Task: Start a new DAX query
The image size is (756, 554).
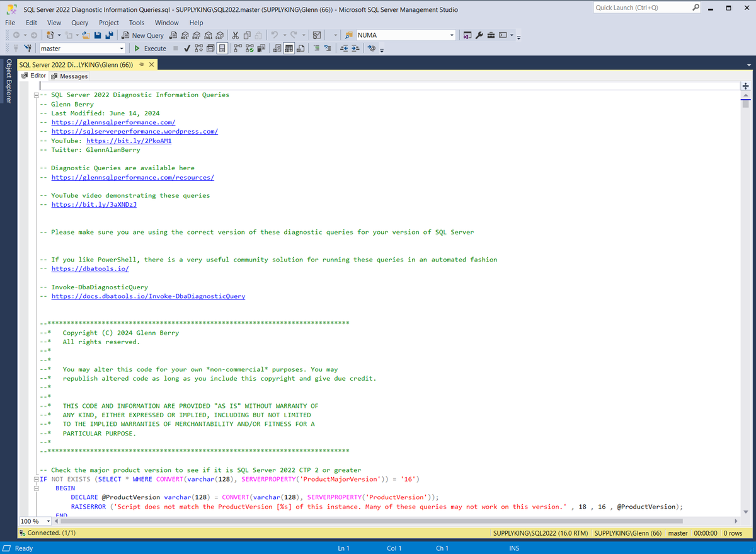Action: click(x=220, y=35)
